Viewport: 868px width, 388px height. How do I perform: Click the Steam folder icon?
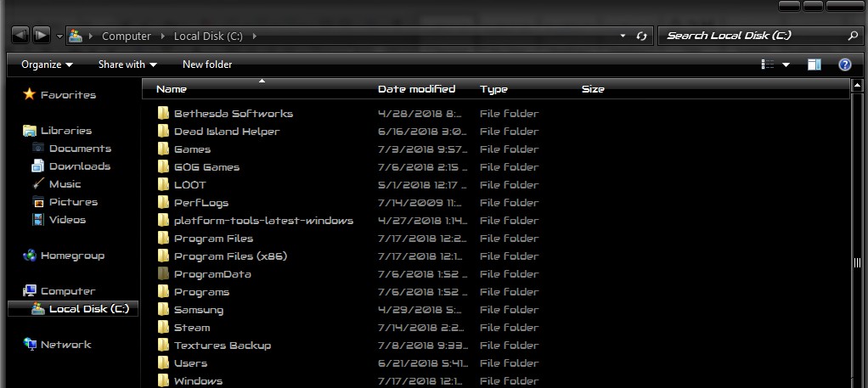click(163, 328)
